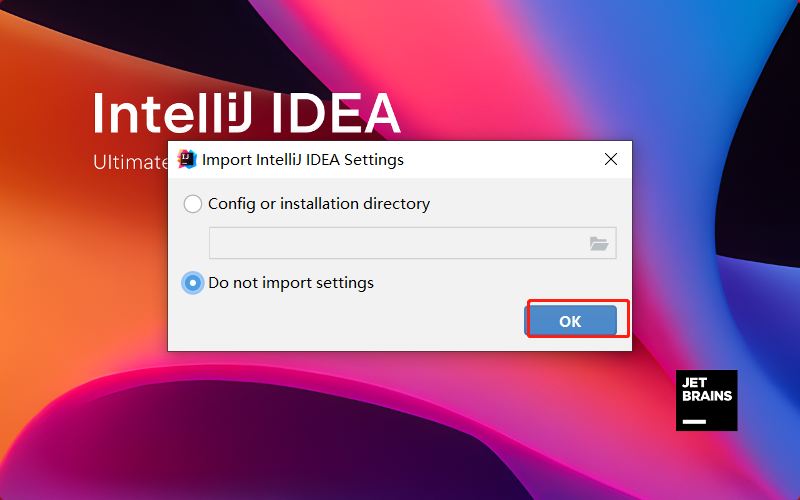This screenshot has height=500, width=800.
Task: Click the "Ultimate" edition text on the splash
Action: [x=130, y=162]
